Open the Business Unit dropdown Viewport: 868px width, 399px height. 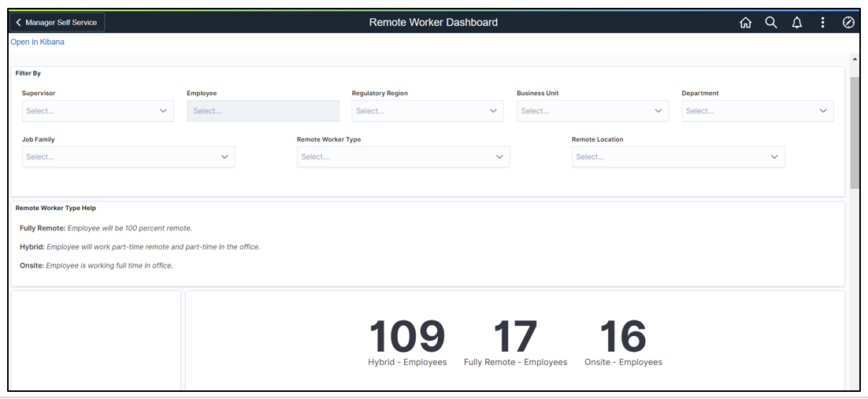tap(592, 111)
